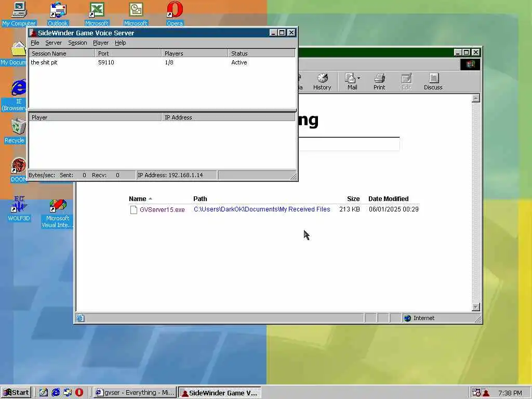532x399 pixels.
Task: Click the Discuss toolbar icon in browser
Action: coord(433,82)
